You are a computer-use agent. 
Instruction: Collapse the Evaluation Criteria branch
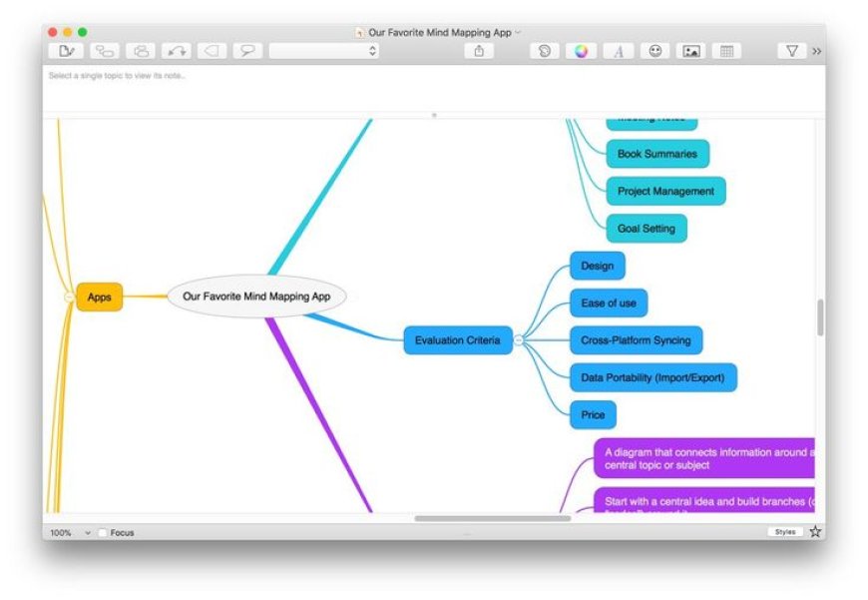tap(519, 340)
